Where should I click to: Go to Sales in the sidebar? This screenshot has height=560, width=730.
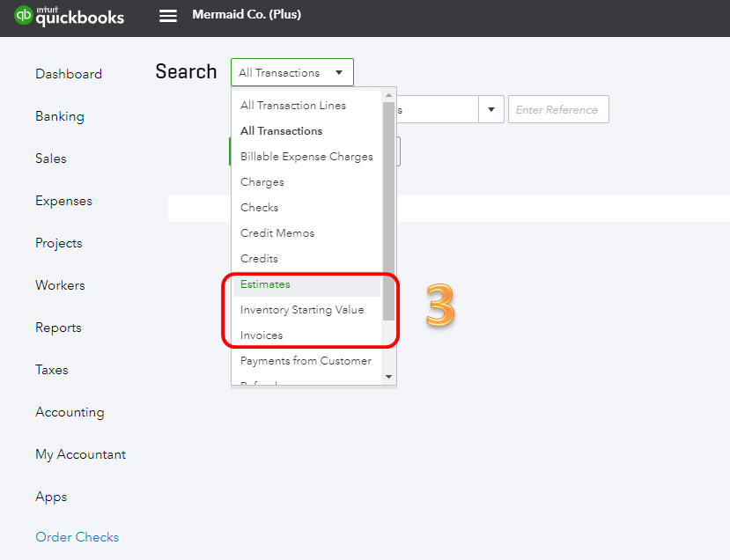(x=51, y=158)
